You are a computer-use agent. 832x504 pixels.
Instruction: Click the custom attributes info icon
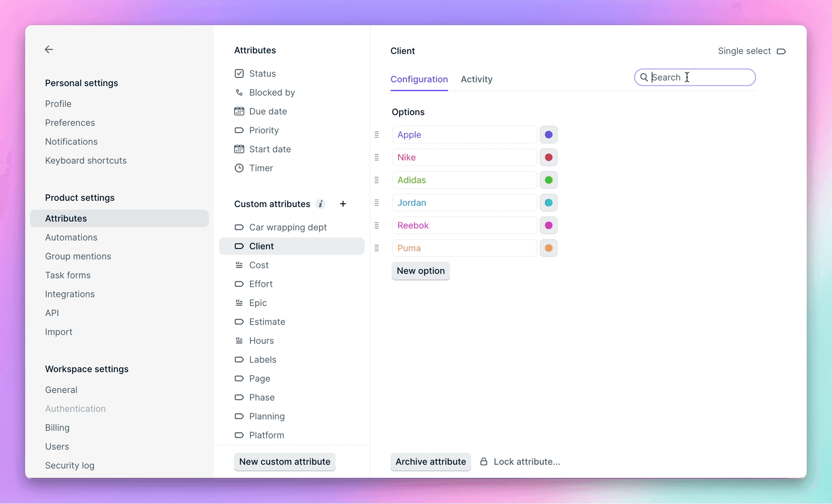321,204
